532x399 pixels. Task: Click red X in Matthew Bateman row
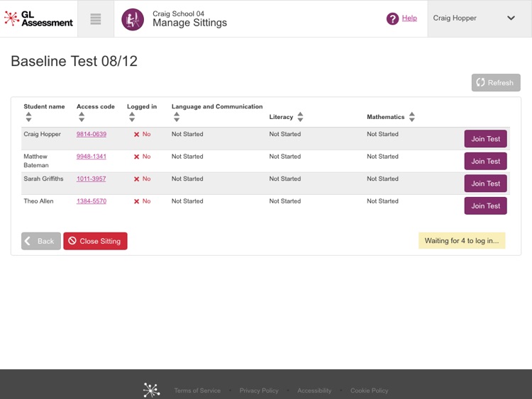[136, 157]
